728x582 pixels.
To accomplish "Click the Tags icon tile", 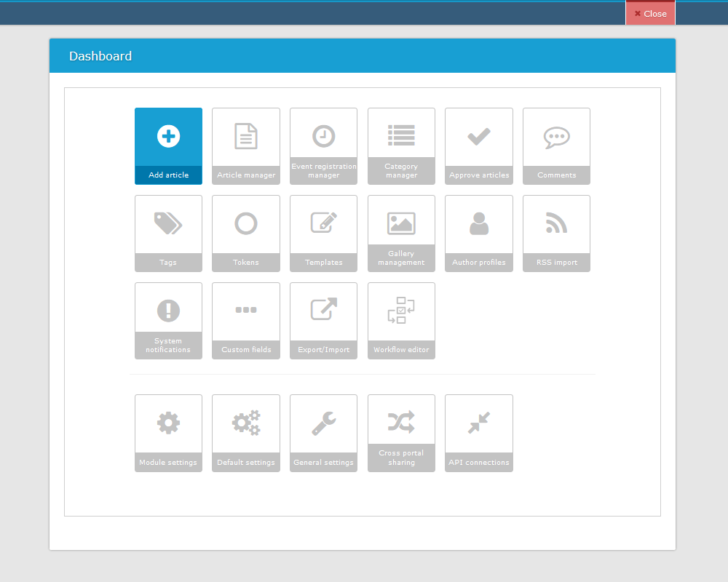I will pyautogui.click(x=168, y=233).
